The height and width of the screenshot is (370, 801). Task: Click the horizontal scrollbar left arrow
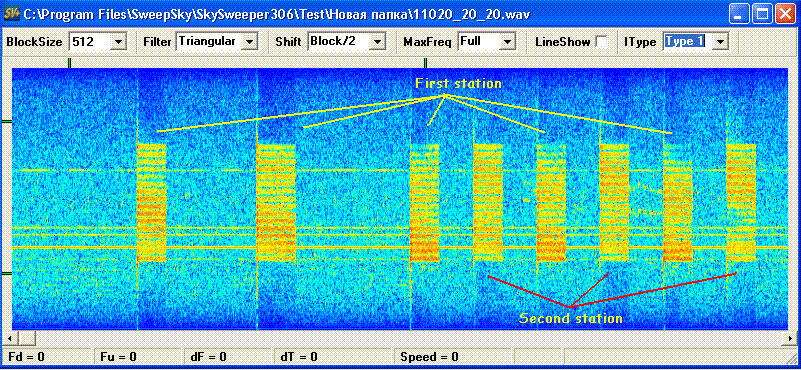[x=10, y=338]
